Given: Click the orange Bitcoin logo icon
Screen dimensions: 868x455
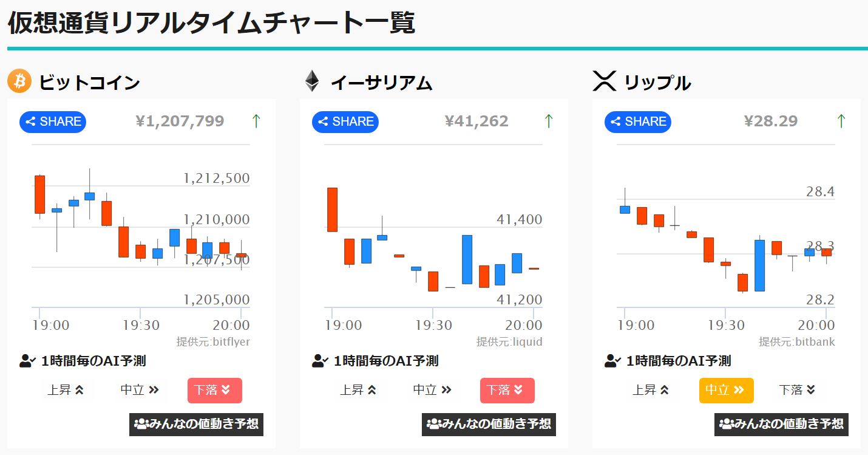Looking at the screenshot, I should (x=19, y=81).
